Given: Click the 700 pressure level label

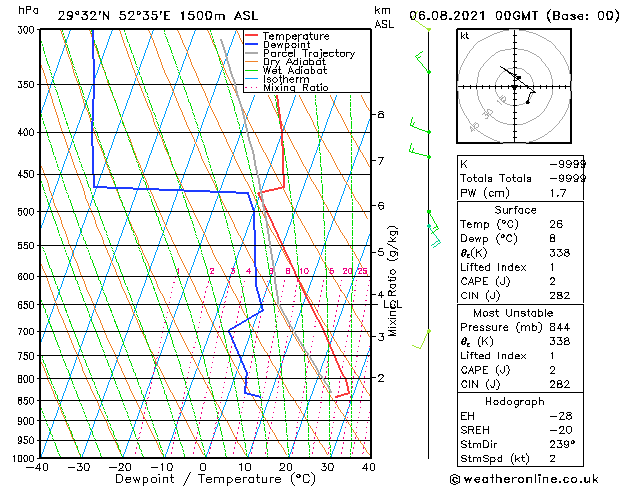Looking at the screenshot, I should tap(28, 332).
